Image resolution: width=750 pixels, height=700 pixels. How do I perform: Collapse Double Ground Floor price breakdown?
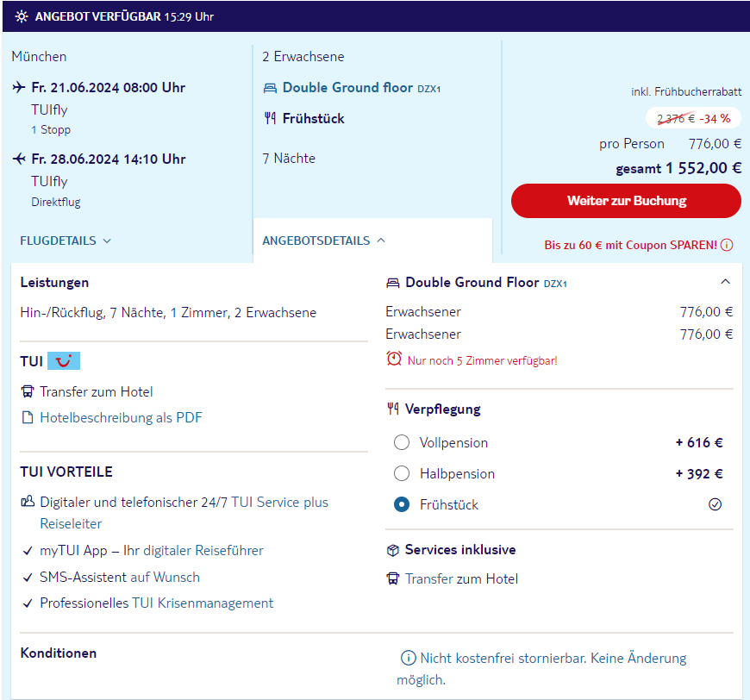point(725,282)
